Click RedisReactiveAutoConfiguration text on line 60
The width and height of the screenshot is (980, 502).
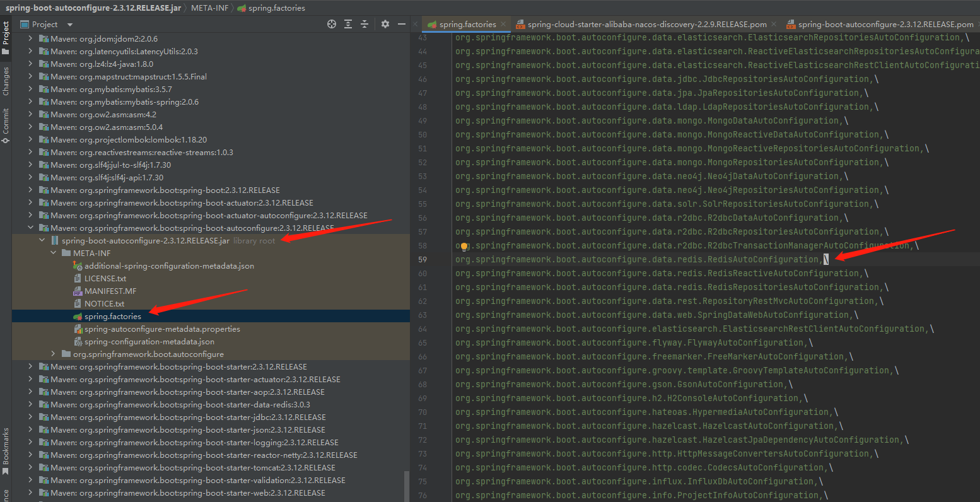(784, 273)
